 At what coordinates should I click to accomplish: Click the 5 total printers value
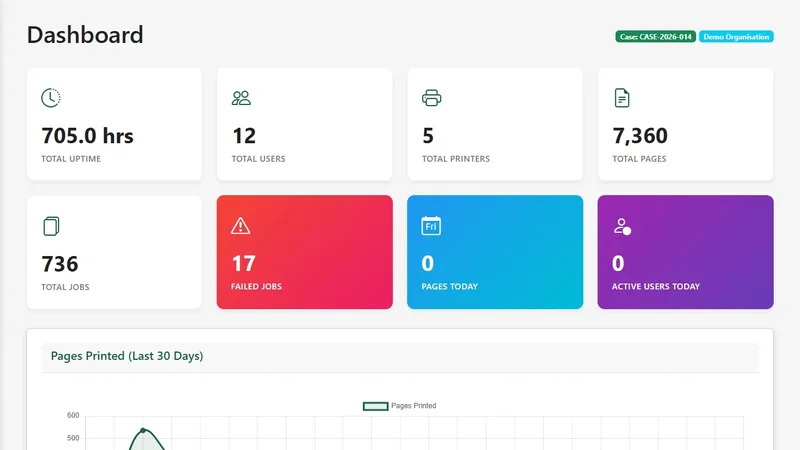[428, 136]
